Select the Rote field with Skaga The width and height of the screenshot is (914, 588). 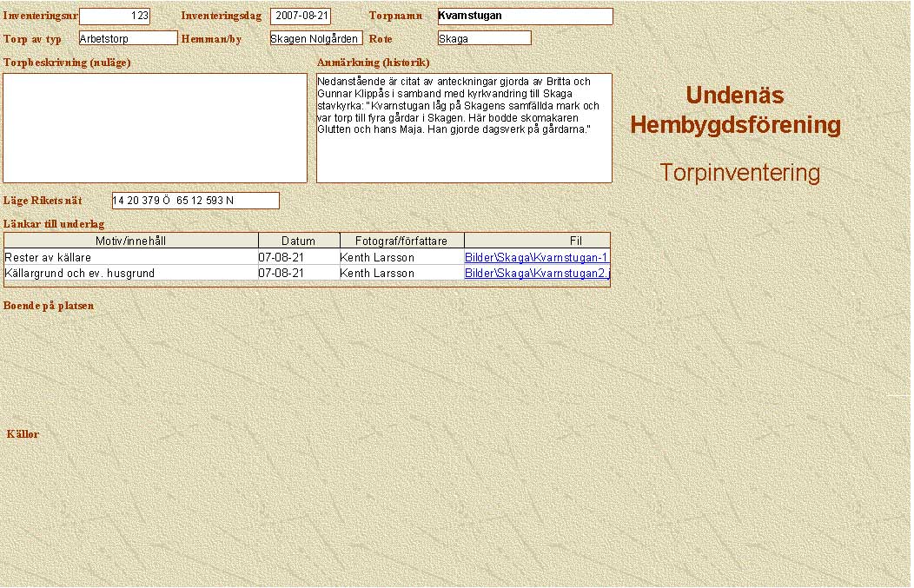click(484, 38)
